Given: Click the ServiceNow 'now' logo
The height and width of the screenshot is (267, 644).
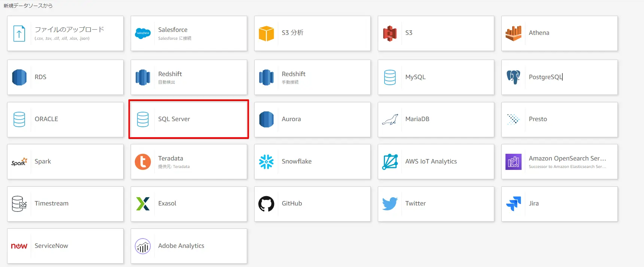Looking at the screenshot, I should [x=19, y=246].
